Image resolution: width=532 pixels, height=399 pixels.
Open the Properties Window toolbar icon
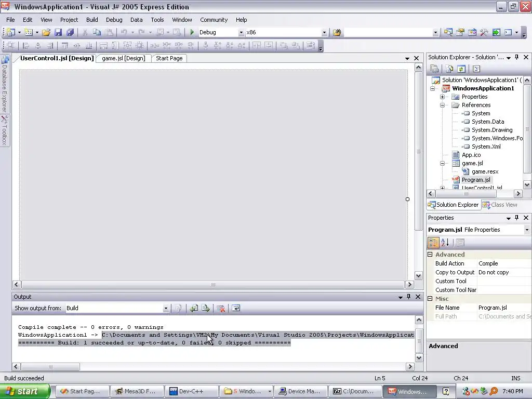[x=460, y=32]
